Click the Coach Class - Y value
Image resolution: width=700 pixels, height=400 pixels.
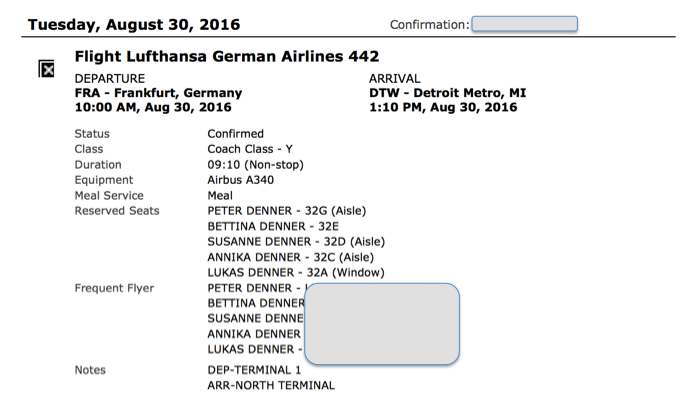point(250,149)
